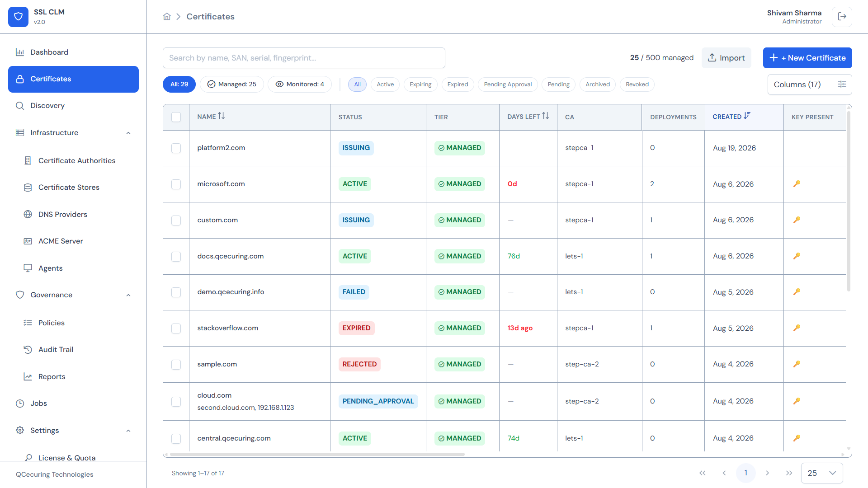Focus the certificate search field
This screenshot has width=868, height=488.
click(304, 58)
